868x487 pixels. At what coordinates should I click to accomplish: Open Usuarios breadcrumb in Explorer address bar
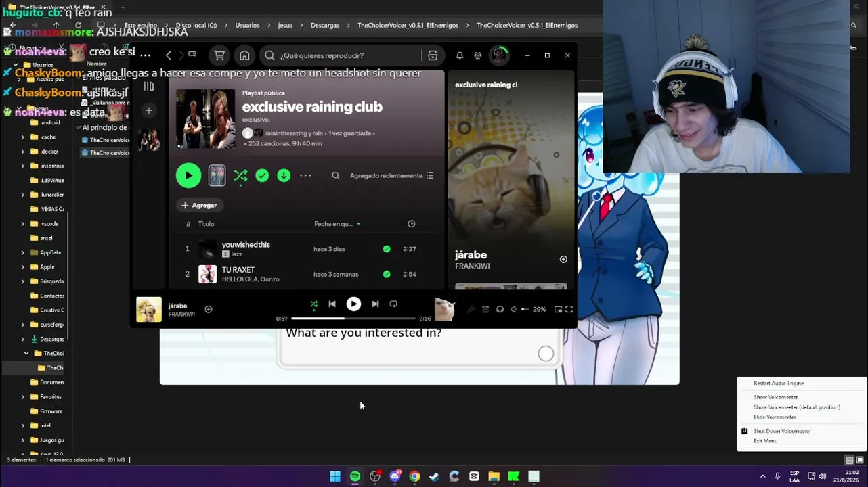pos(247,25)
